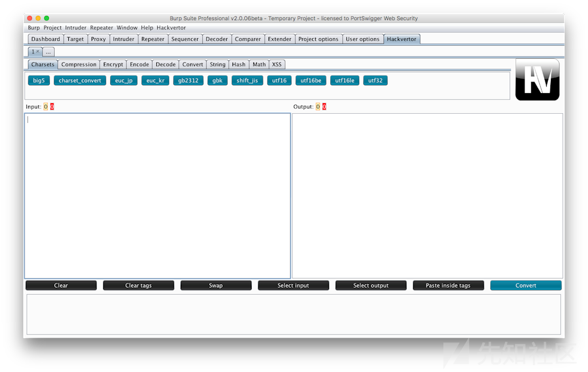The width and height of the screenshot is (588, 372).
Task: Click the Swap button
Action: tap(216, 285)
